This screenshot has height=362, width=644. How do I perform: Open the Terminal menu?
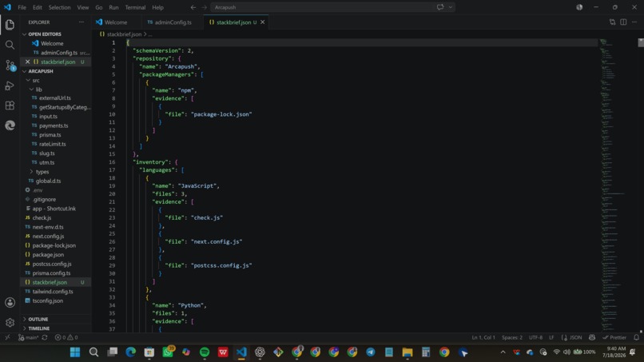point(135,7)
